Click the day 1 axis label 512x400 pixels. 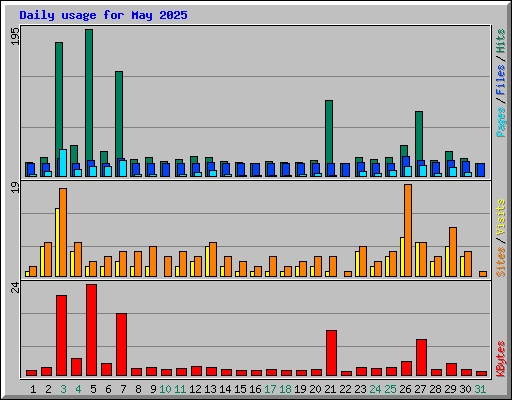33,389
